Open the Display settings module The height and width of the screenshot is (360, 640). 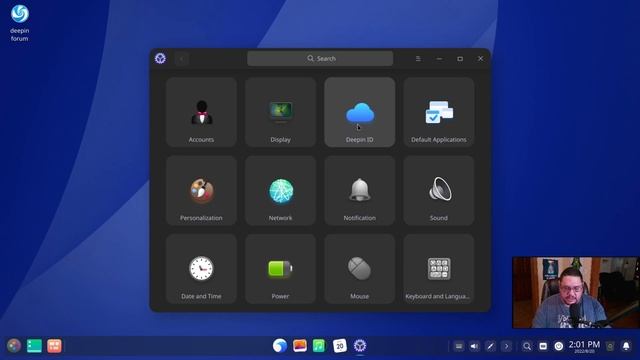click(280, 112)
